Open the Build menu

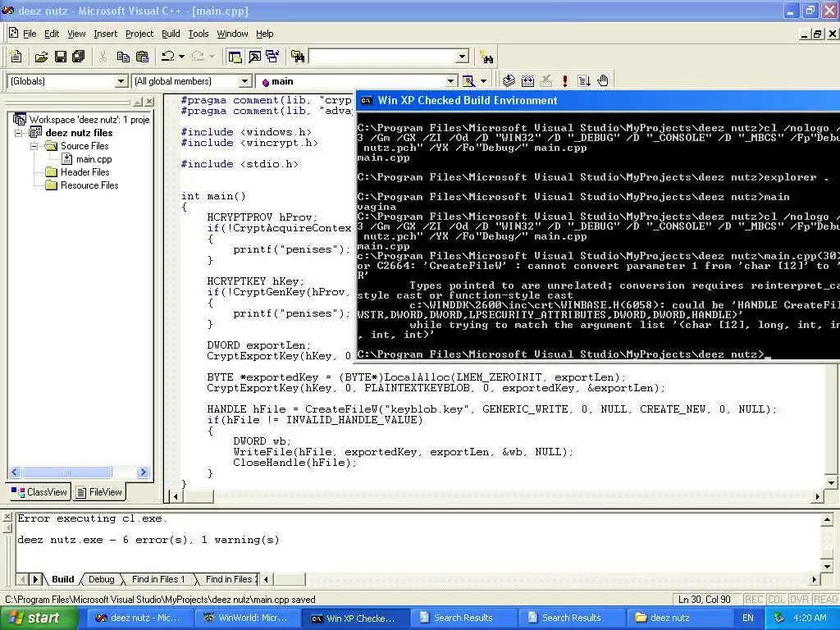(171, 34)
